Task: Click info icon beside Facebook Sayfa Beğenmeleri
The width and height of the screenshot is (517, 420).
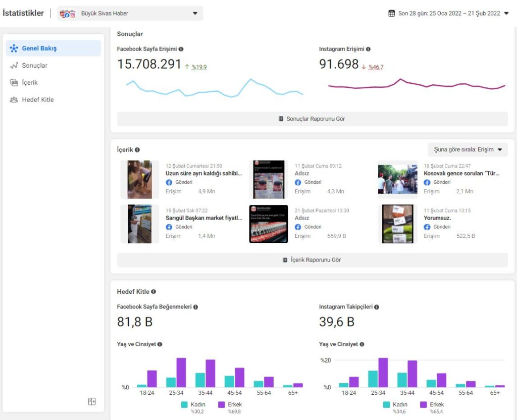Action: click(x=195, y=307)
